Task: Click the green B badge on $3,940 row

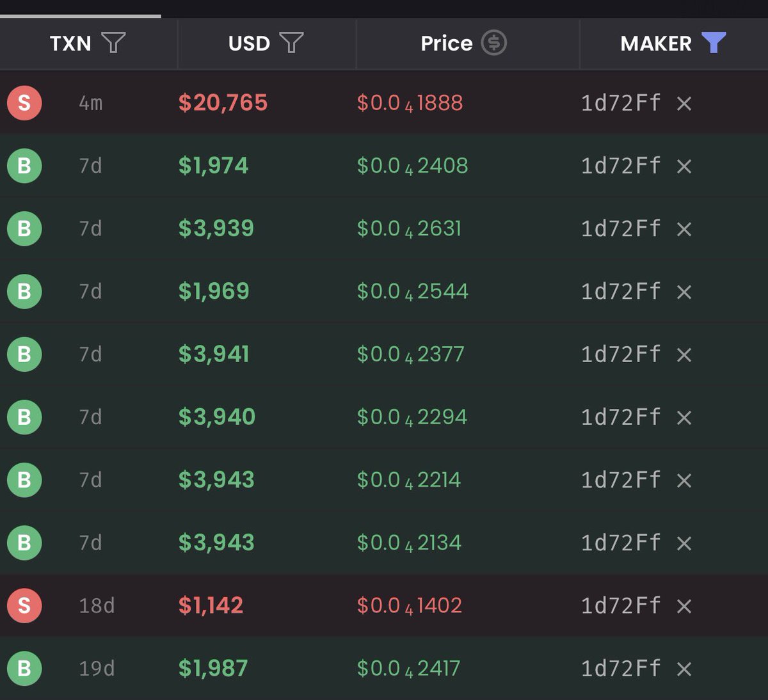Action: (x=24, y=417)
